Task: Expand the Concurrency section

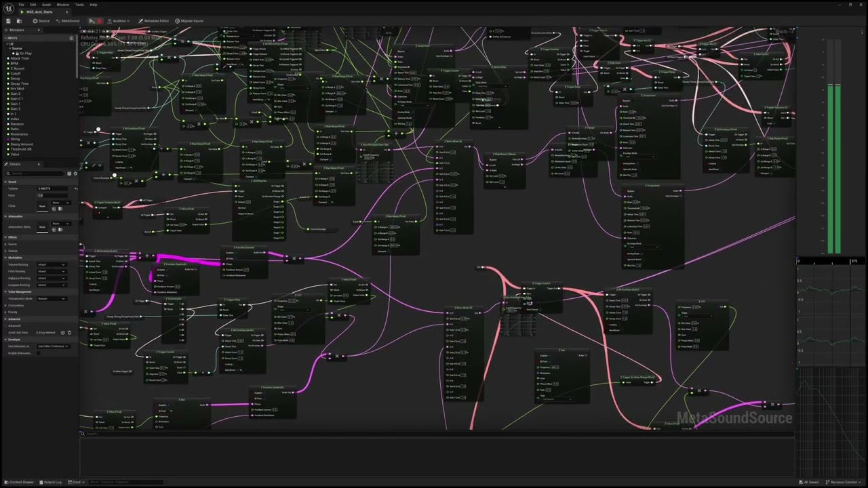Action: [x=5, y=305]
